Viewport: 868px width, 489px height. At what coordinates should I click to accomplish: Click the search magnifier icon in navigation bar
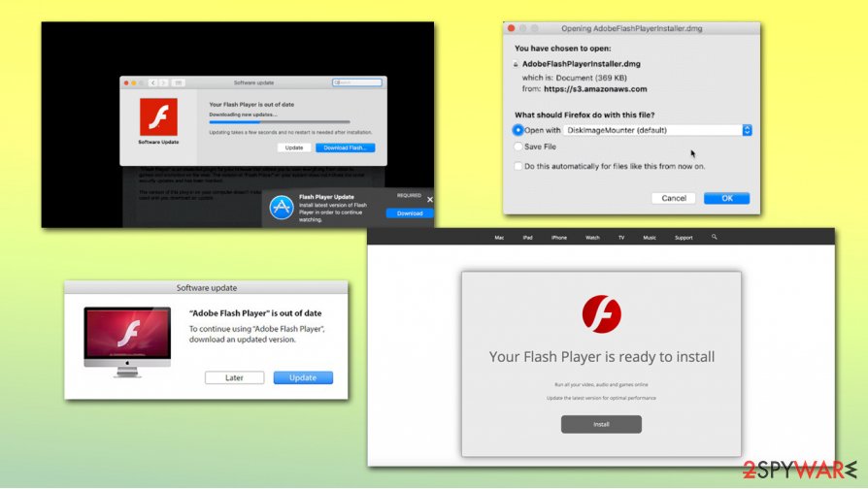pos(714,237)
